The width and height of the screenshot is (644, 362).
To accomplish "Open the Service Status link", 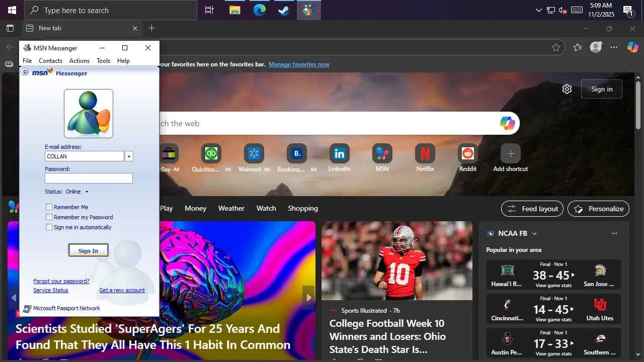I will pos(51,290).
